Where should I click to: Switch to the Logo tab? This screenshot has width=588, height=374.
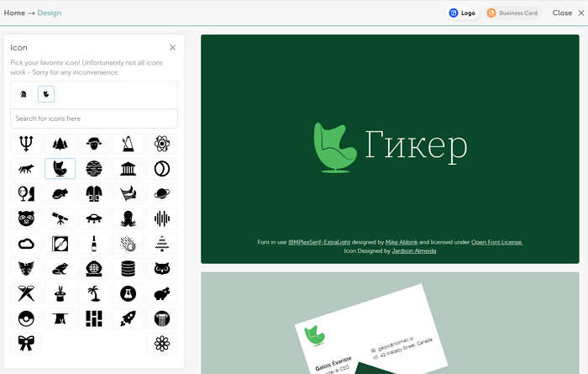pyautogui.click(x=462, y=13)
